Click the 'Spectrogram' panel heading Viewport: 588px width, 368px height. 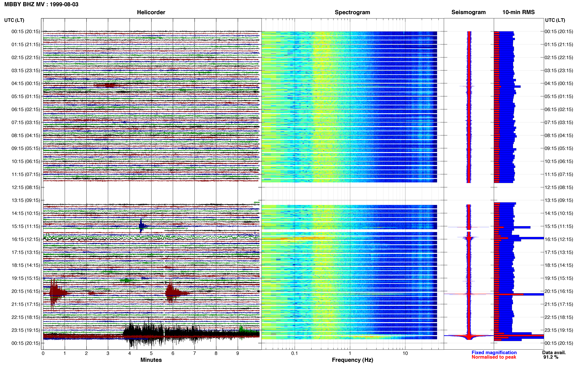[x=352, y=12]
